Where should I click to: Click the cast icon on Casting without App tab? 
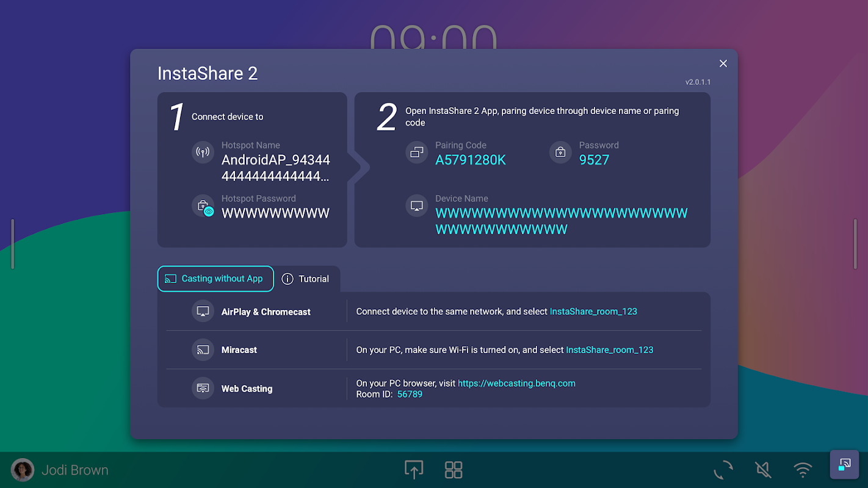pos(171,279)
